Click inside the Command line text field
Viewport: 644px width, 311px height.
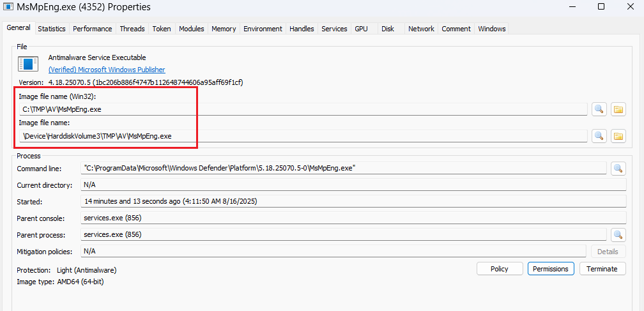344,168
